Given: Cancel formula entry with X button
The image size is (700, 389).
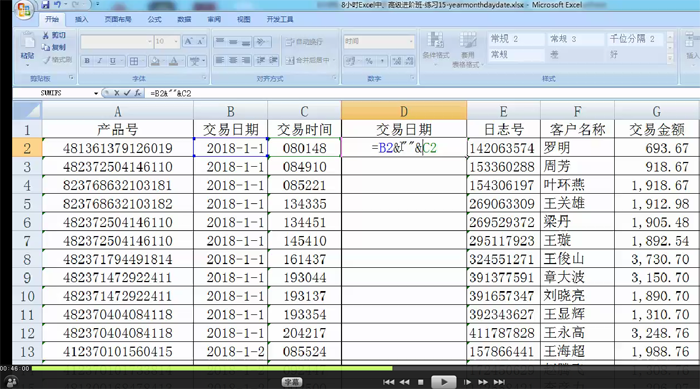Looking at the screenshot, I should pyautogui.click(x=117, y=93).
